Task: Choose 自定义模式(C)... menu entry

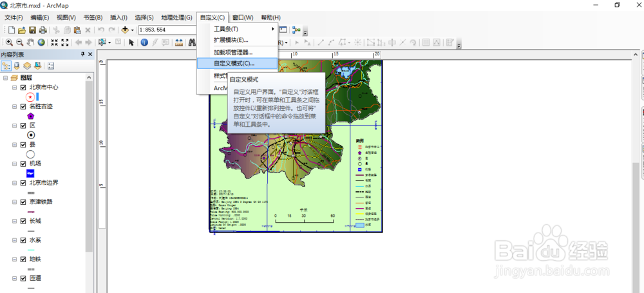Action: (237, 63)
